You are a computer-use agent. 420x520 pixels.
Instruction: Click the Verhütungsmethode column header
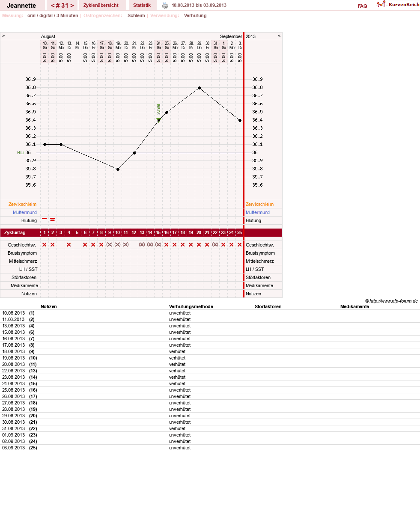(x=191, y=306)
